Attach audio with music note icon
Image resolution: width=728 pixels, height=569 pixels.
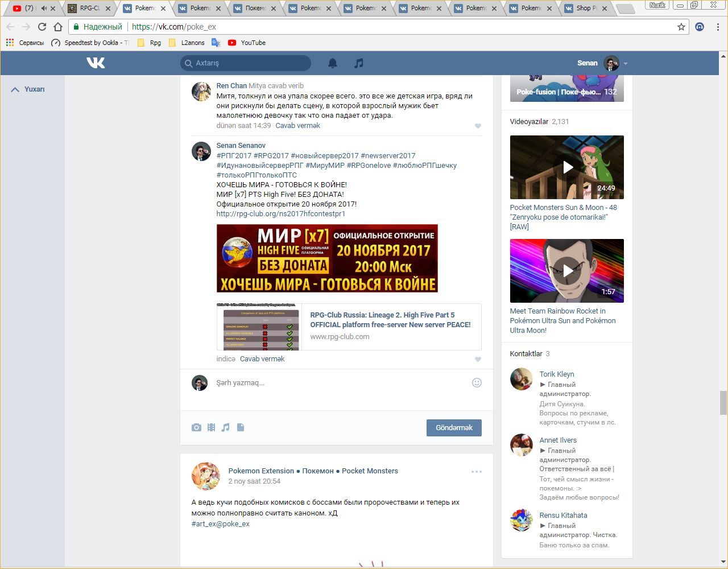pos(226,427)
